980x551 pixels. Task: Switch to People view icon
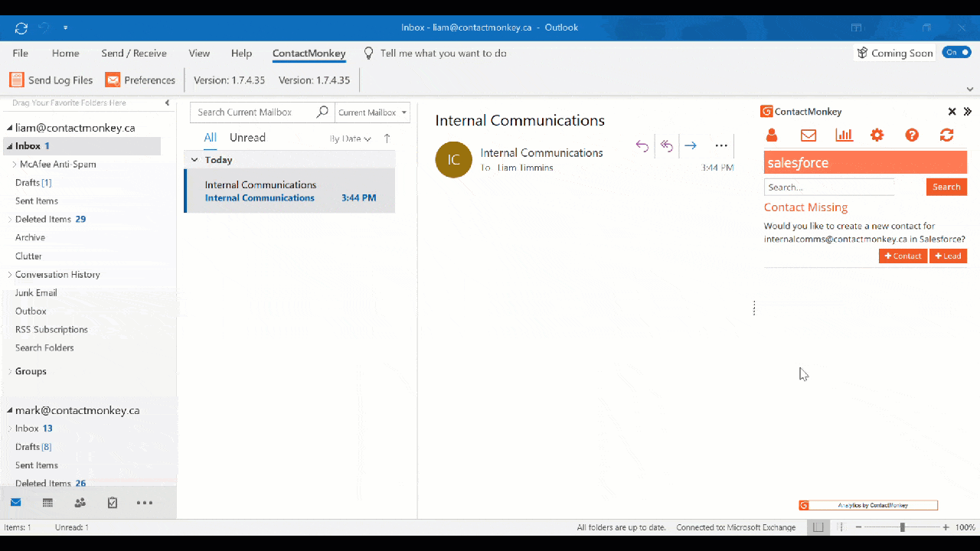(80, 503)
